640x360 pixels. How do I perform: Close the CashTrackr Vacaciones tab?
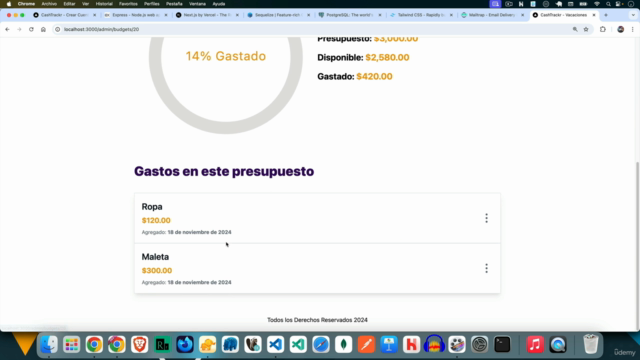[x=594, y=15]
